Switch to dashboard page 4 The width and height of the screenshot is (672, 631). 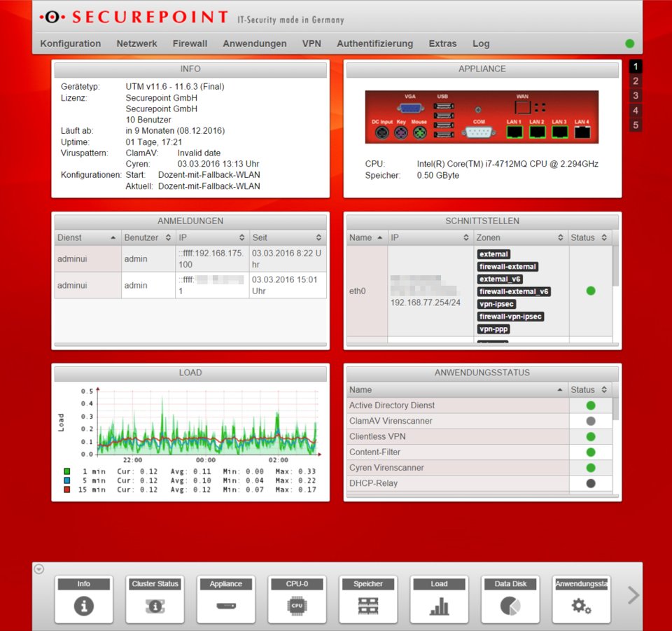point(636,111)
